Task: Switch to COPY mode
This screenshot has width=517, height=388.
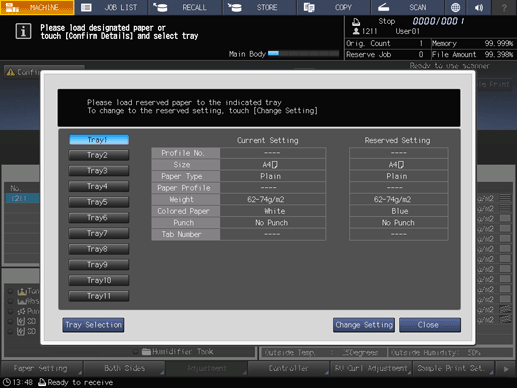Action: (333, 7)
